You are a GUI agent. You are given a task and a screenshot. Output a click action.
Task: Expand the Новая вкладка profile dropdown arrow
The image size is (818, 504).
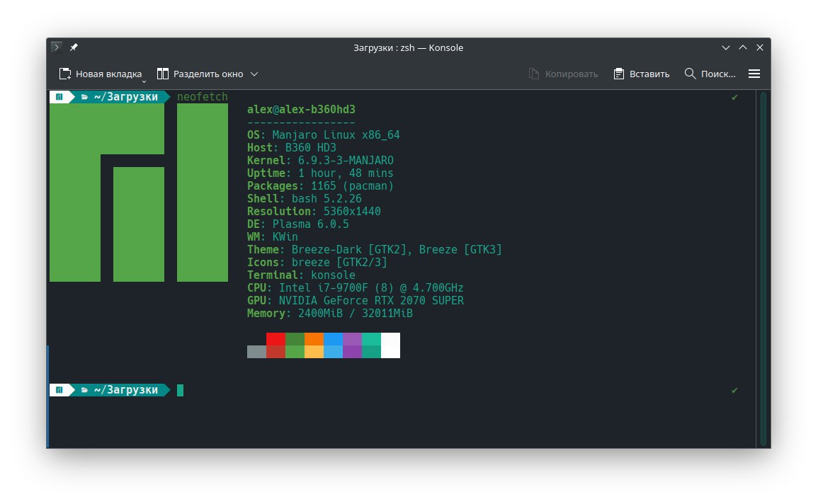(x=144, y=81)
